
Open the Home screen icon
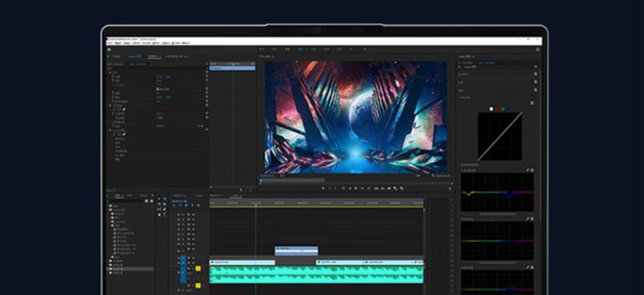pyautogui.click(x=109, y=49)
